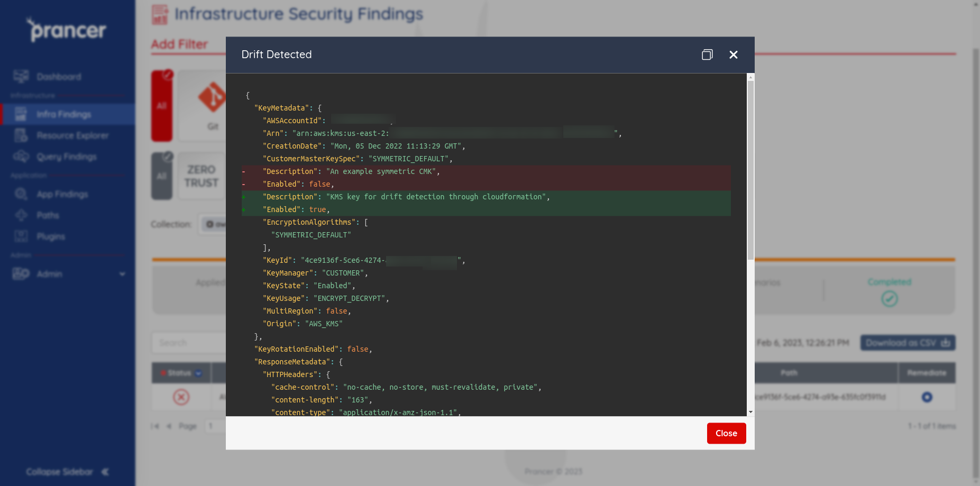This screenshot has height=486, width=980.
Task: Click the Path column header
Action: (x=789, y=373)
